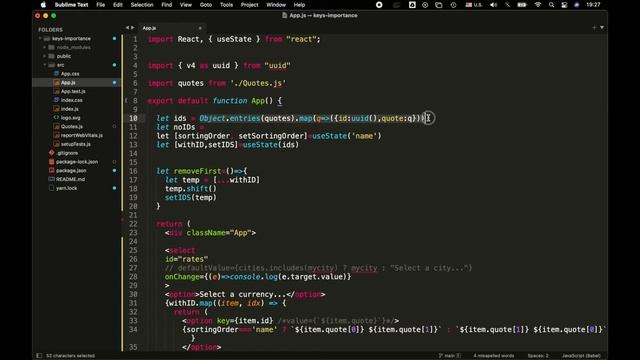This screenshot has width=640, height=360.
Task: Select the App.js editor tab
Action: (171, 28)
